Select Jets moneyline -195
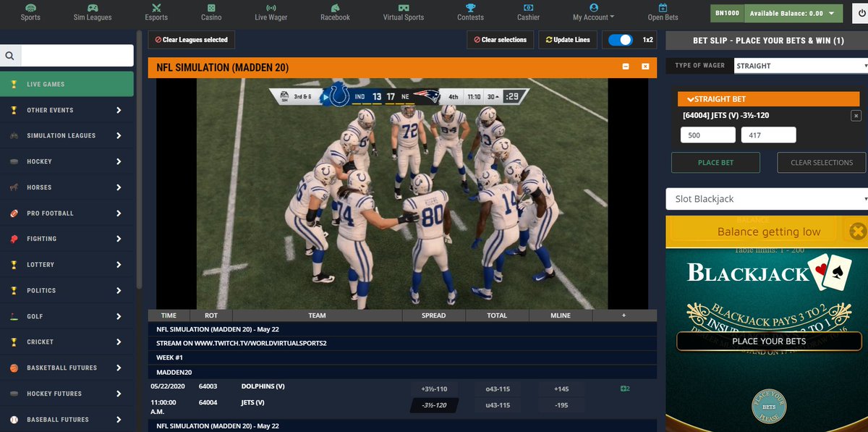 [x=561, y=405]
